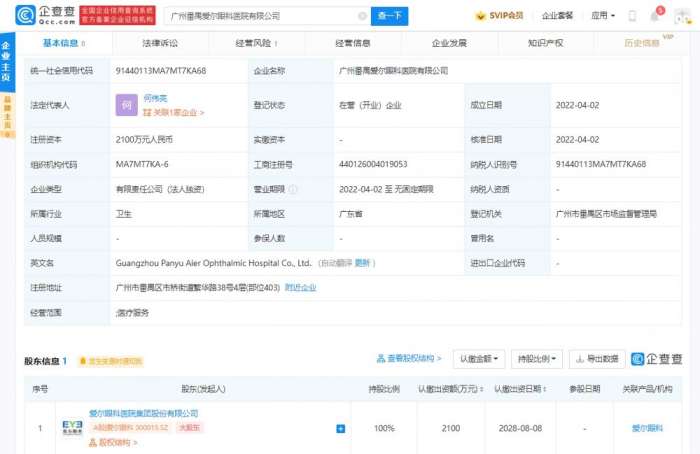Click the 查一下 search button
This screenshot has width=700, height=454.
coord(389,16)
